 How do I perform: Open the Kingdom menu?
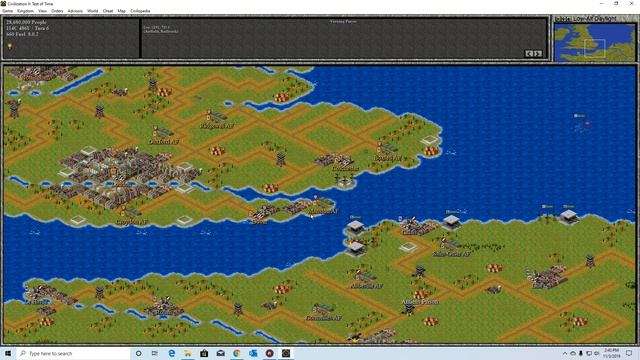[x=25, y=11]
